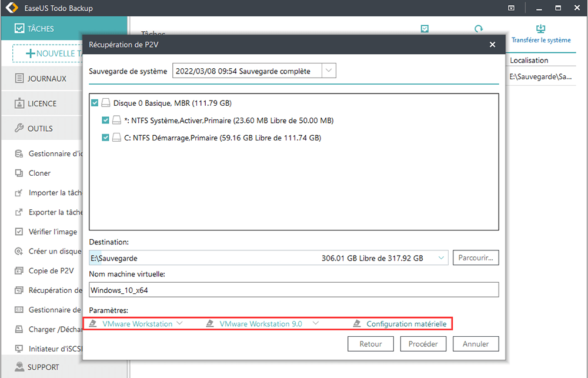Viewport: 588px width, 378px height.
Task: Click the Charger /Déchar icon
Action: pos(19,329)
